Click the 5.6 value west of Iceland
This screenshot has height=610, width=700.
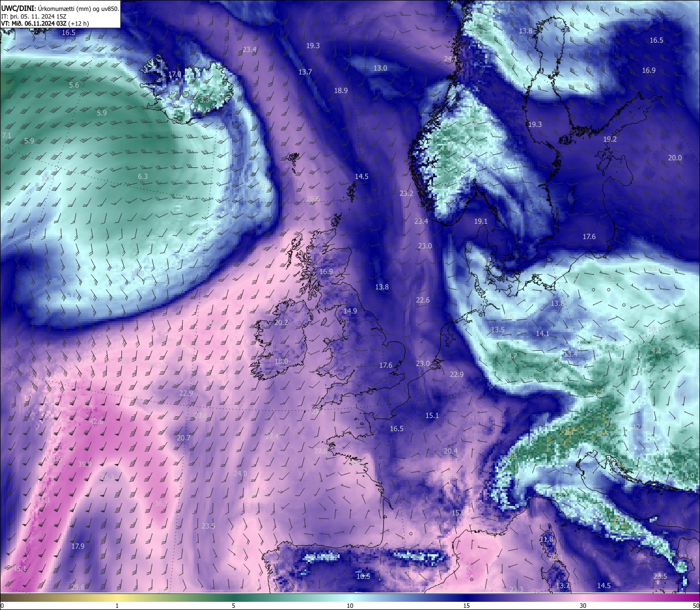coord(74,85)
